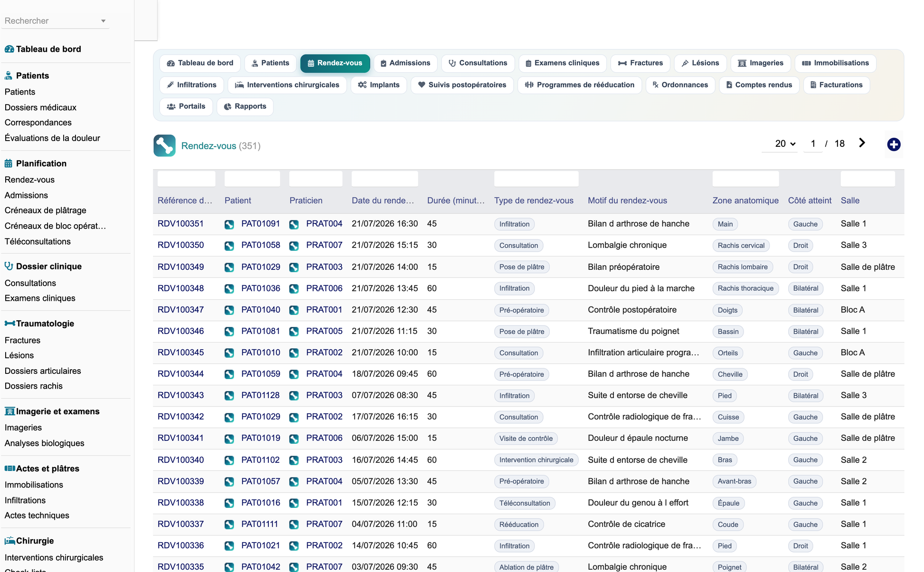924x572 pixels.
Task: Click Dossier clinique stethoscope icon in sidebar
Action: click(x=9, y=266)
